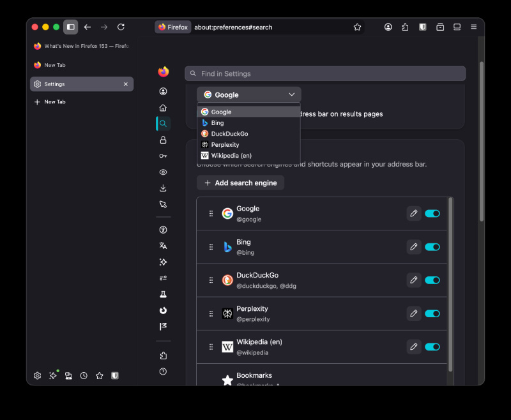
Task: Open Downloads settings category icon
Action: 164,188
